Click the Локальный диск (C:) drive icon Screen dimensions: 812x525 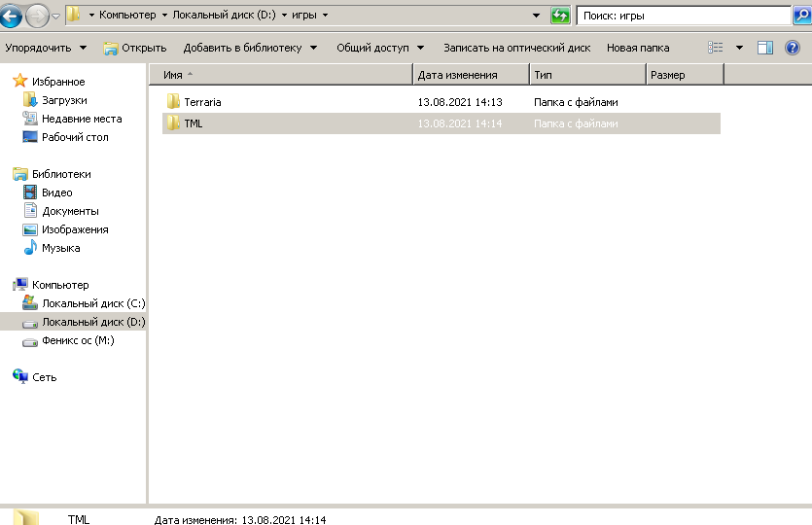(30, 302)
